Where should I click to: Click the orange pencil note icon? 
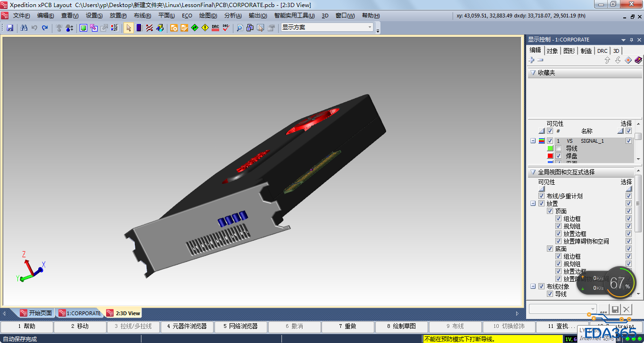(x=184, y=28)
